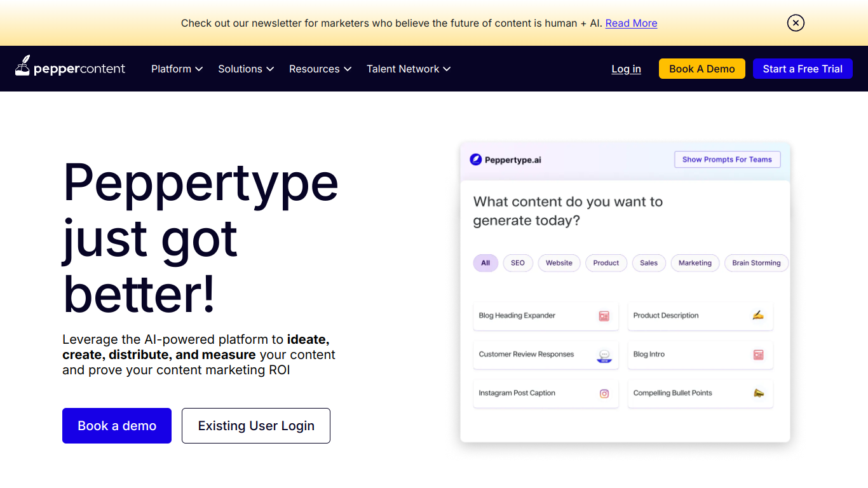
Task: Click the Blog Heading Expander icon
Action: pos(604,316)
